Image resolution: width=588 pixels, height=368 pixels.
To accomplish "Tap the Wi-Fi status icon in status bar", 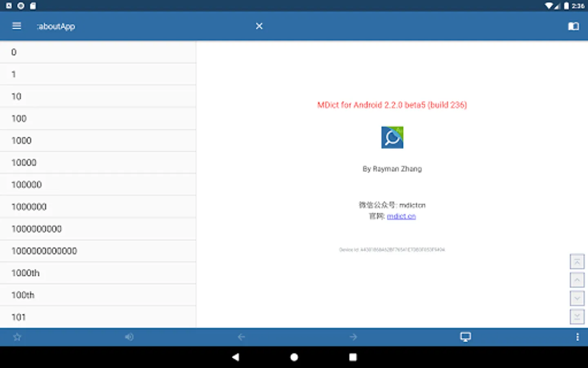I will 549,6.
